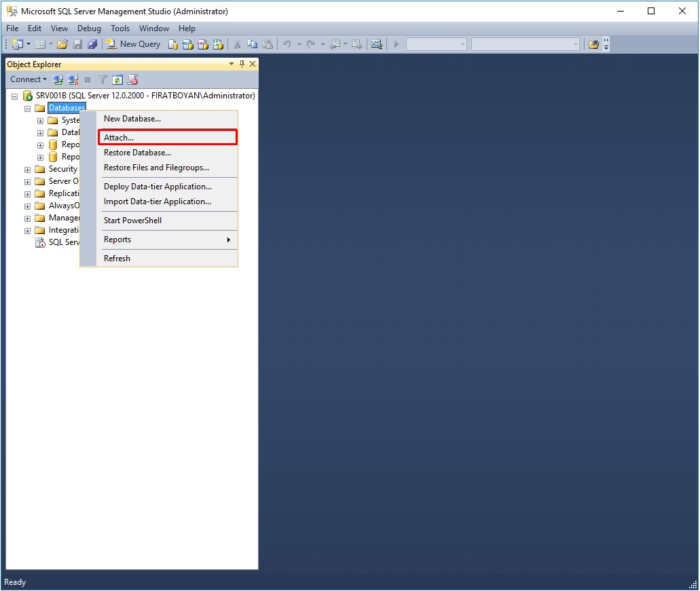Viewport: 700px width, 591px height.
Task: Open the Reports submenu
Action: 168,240
